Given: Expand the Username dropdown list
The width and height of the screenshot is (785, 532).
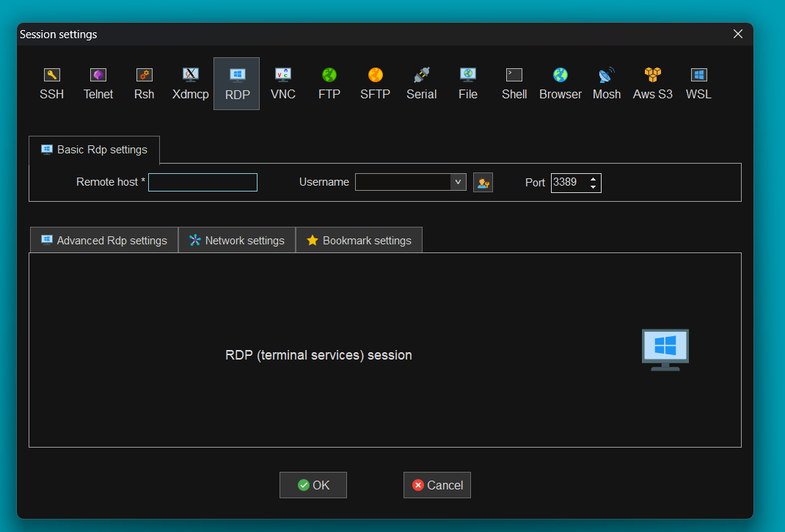Looking at the screenshot, I should click(x=458, y=182).
